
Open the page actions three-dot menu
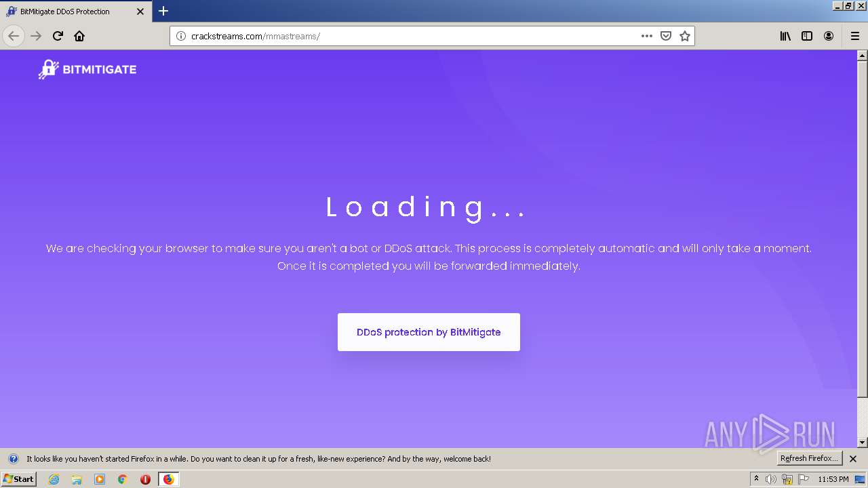click(646, 36)
